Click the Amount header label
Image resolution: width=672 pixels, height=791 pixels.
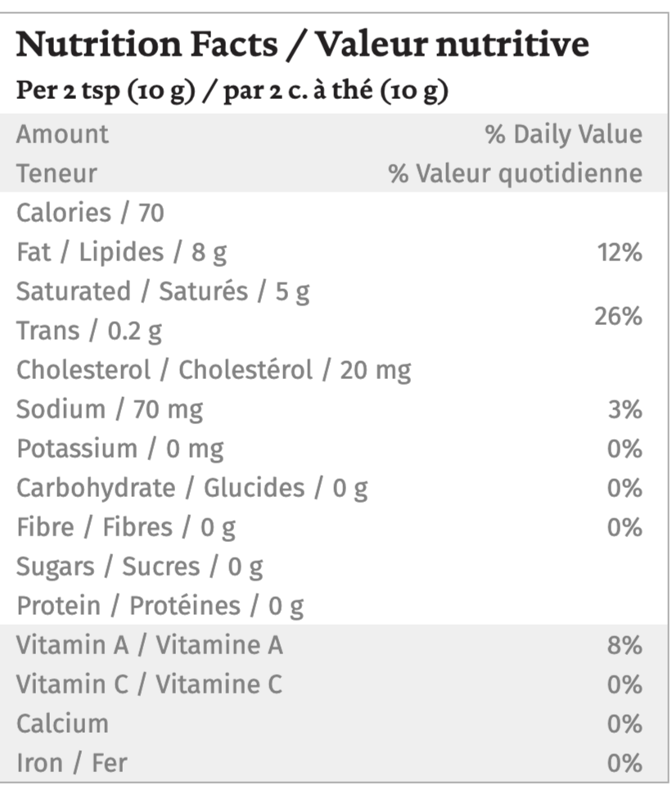point(62,133)
